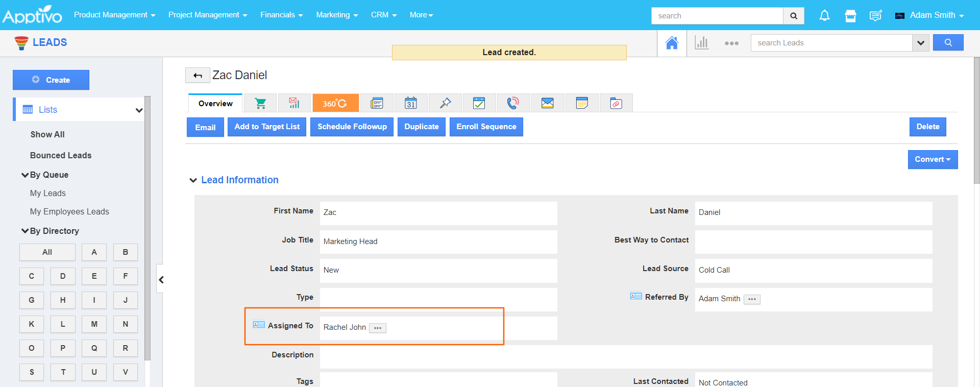
Task: Open the call logs tab
Action: (x=513, y=103)
